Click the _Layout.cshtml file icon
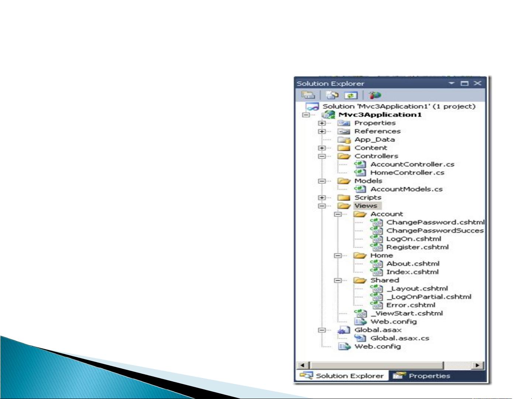The image size is (532, 399). pos(376,288)
